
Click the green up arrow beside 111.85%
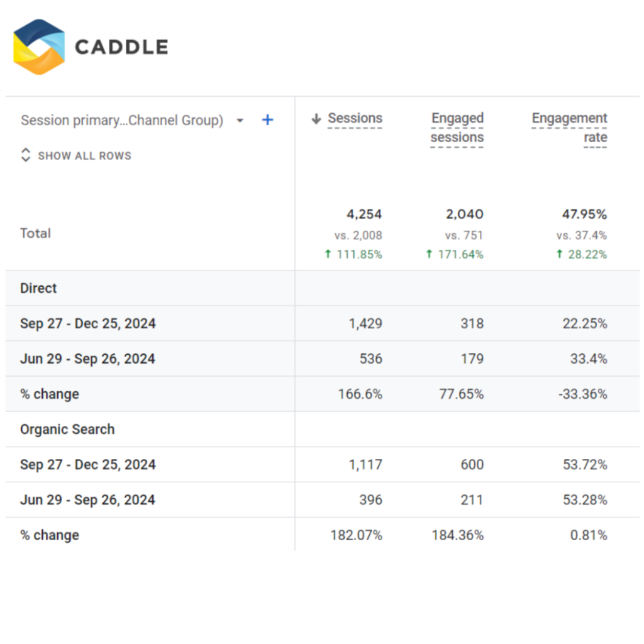tap(328, 255)
